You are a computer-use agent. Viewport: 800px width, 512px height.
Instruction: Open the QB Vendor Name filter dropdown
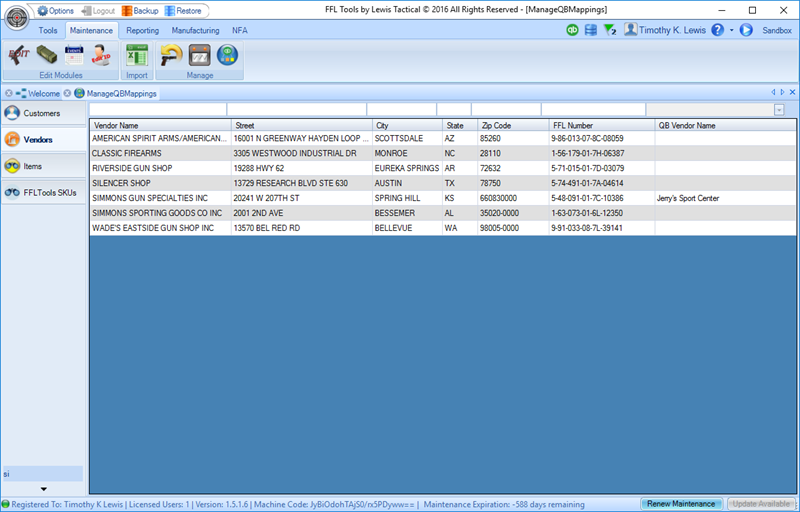tap(779, 110)
